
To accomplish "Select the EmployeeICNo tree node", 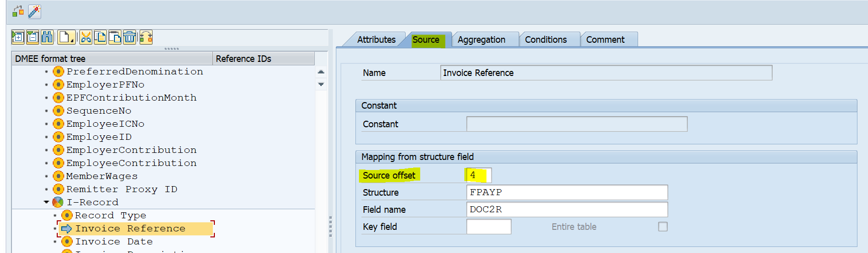I will point(105,124).
